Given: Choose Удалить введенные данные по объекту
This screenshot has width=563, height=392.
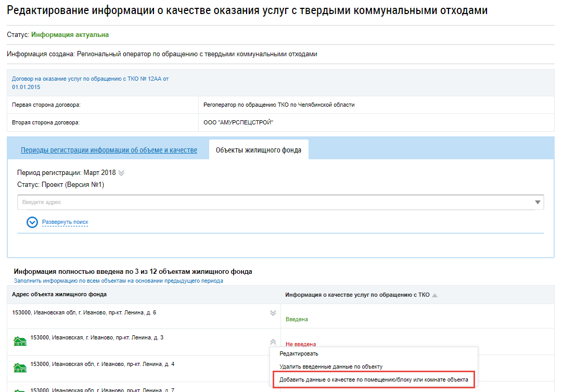Looking at the screenshot, I should tap(331, 366).
